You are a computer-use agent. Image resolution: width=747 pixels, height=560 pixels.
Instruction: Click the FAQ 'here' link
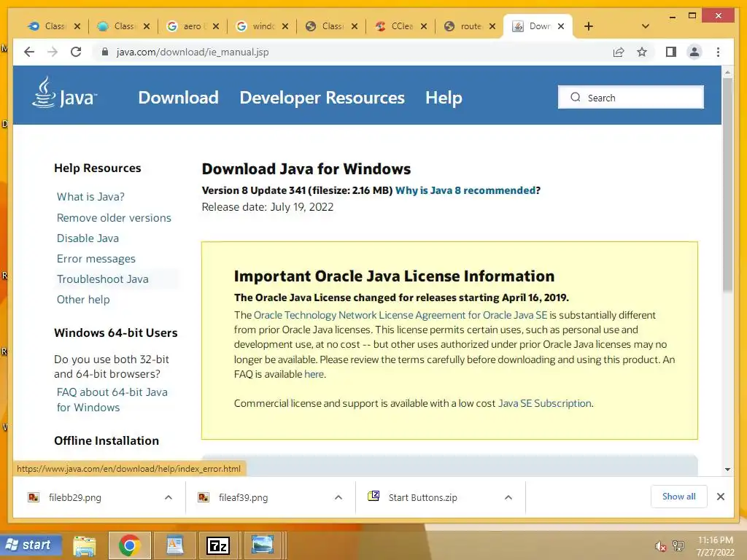coord(314,374)
